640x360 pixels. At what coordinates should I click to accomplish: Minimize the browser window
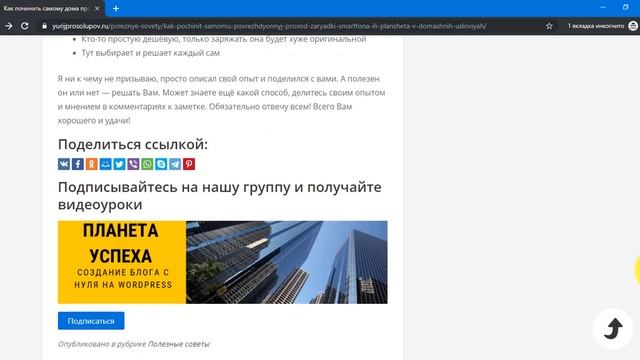pyautogui.click(x=603, y=7)
